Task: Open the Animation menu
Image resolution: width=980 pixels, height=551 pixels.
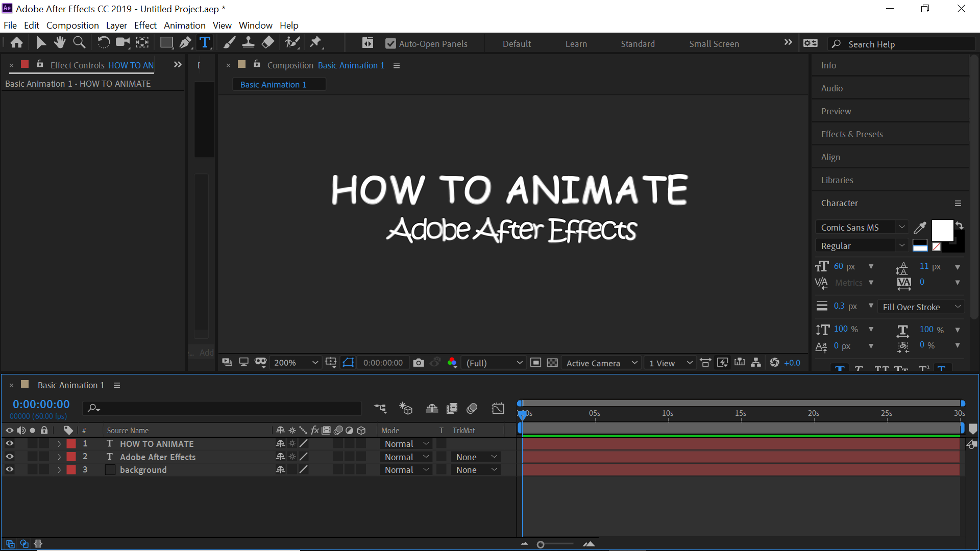Action: pyautogui.click(x=184, y=25)
